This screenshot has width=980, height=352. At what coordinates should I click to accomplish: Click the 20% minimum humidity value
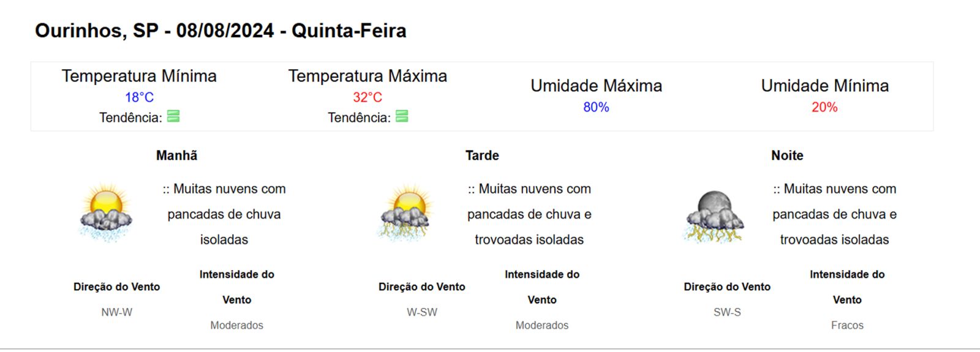point(824,107)
